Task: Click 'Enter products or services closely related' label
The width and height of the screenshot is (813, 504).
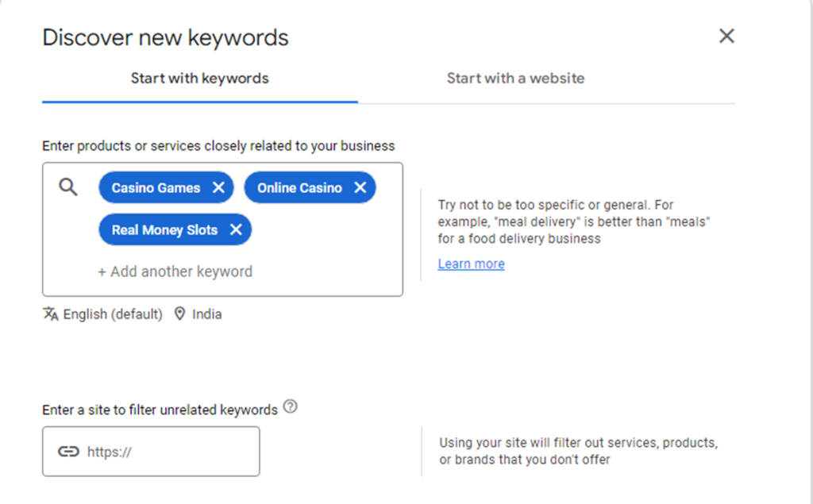Action: (x=218, y=146)
